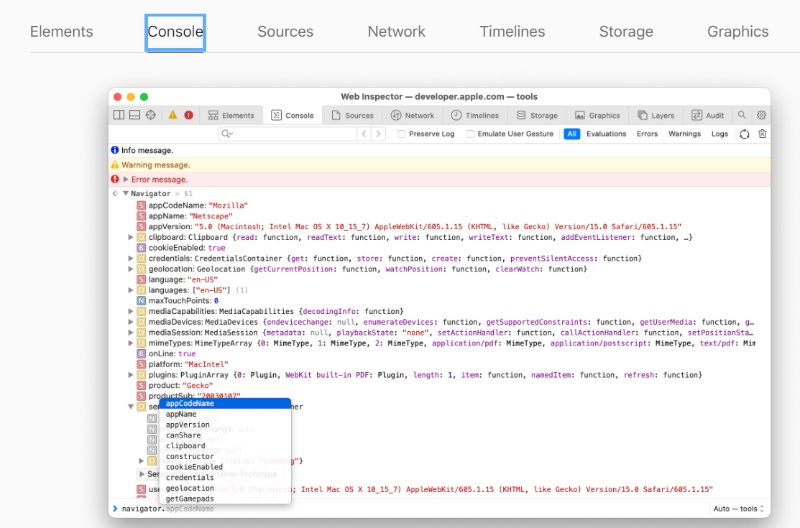Click the red error count icon

(x=189, y=115)
